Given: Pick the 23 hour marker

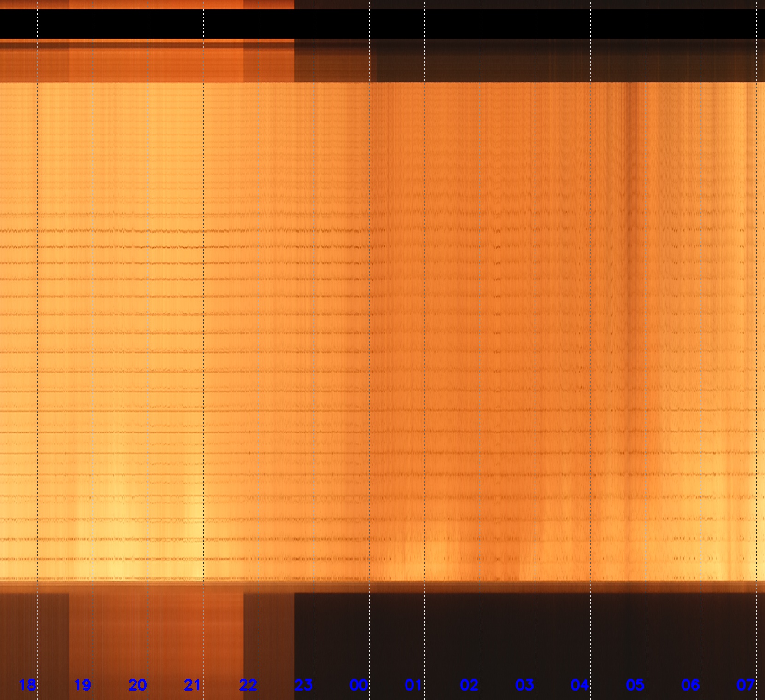Looking at the screenshot, I should [x=303, y=685].
